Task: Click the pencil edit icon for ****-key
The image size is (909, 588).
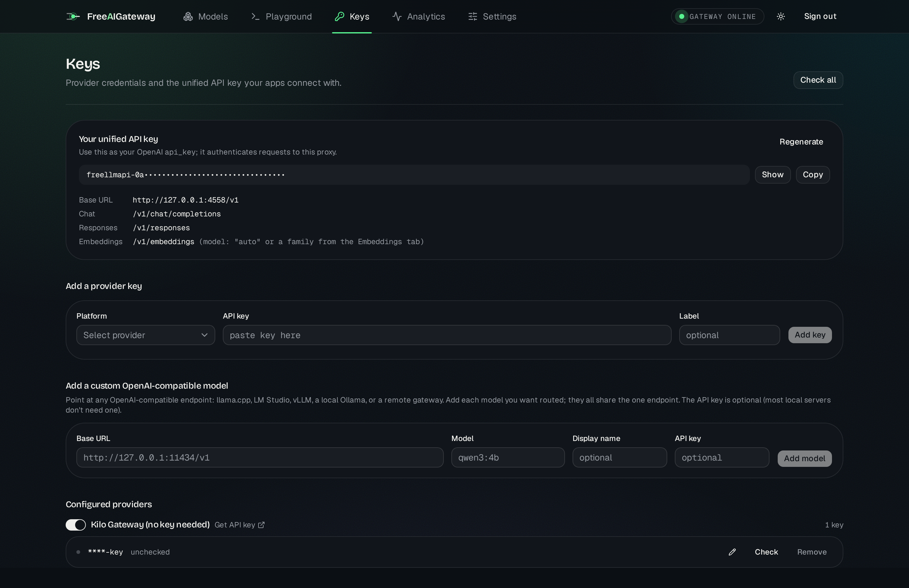Action: (732, 552)
